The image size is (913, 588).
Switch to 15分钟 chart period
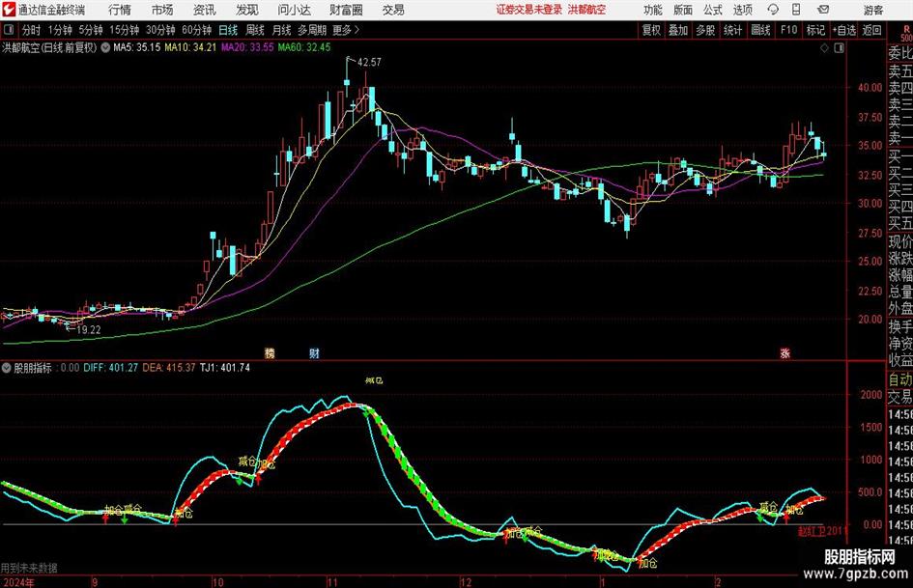(x=125, y=30)
